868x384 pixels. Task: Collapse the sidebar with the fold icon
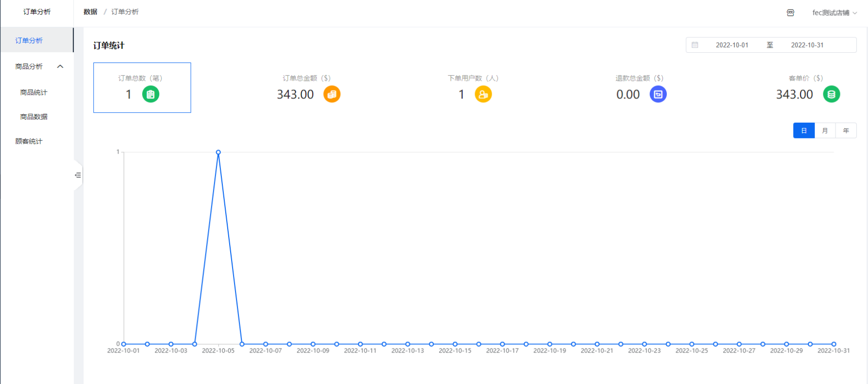[78, 175]
